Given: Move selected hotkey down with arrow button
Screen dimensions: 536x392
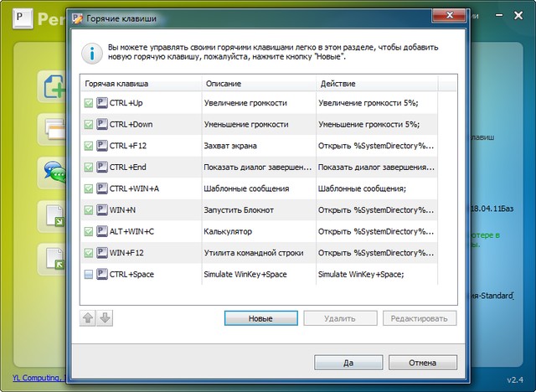Looking at the screenshot, I should tap(105, 318).
